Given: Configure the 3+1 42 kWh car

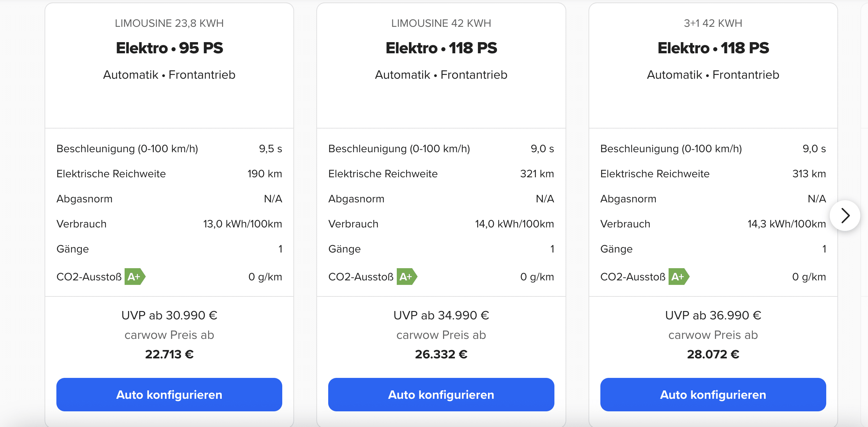Looking at the screenshot, I should click(x=713, y=395).
